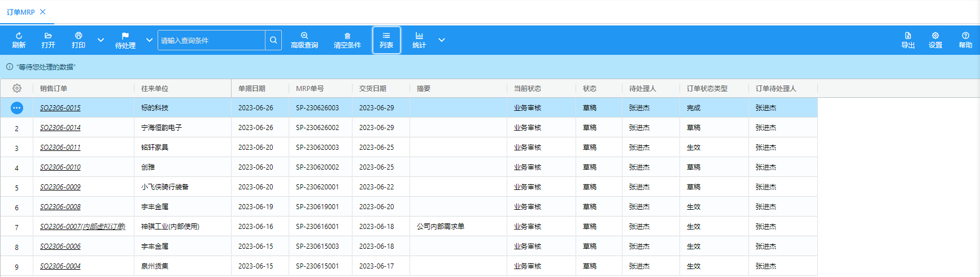This screenshot has height=277, width=980.
Task: Close the 订单MRP tab
Action: (x=43, y=12)
